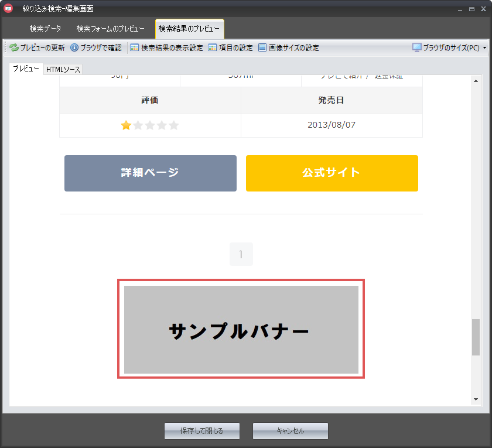Click the プレビューの更新 refresh icon

click(14, 48)
